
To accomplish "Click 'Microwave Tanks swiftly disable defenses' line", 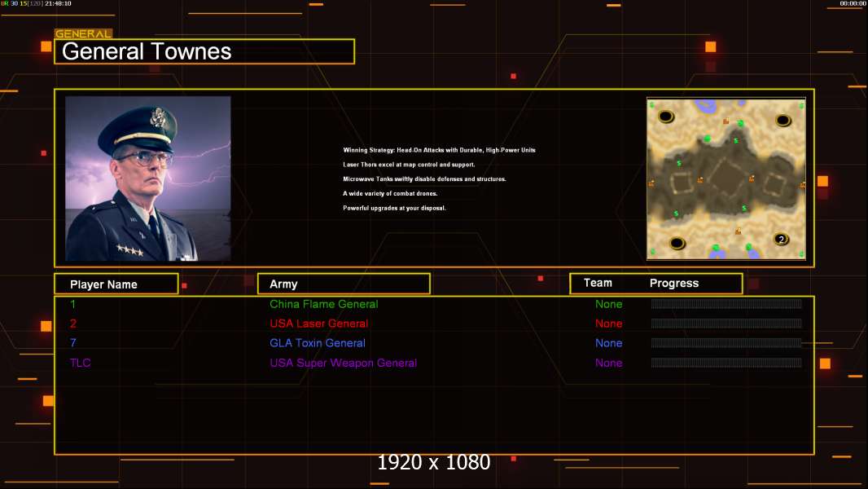I will (424, 178).
